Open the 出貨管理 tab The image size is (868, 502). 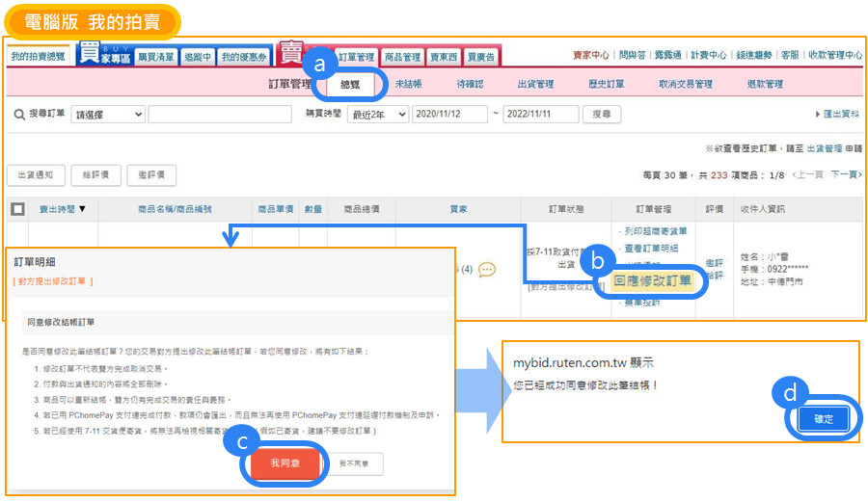[x=535, y=85]
